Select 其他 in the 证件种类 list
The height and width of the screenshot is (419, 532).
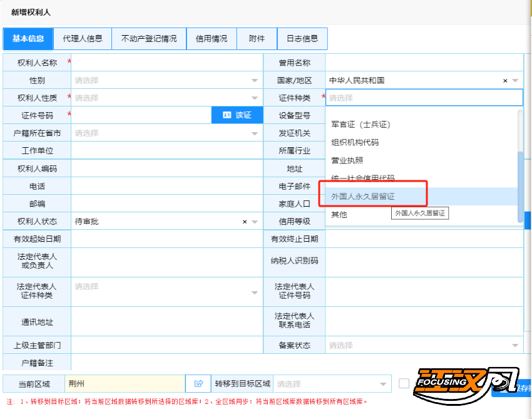(339, 215)
